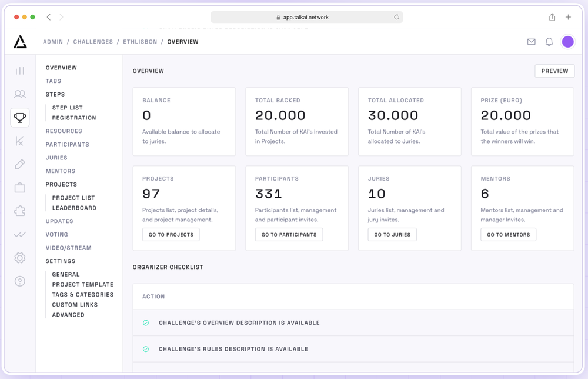Viewport: 588px width, 379px height.
Task: Collapse the Settings section in side menu
Action: point(61,261)
